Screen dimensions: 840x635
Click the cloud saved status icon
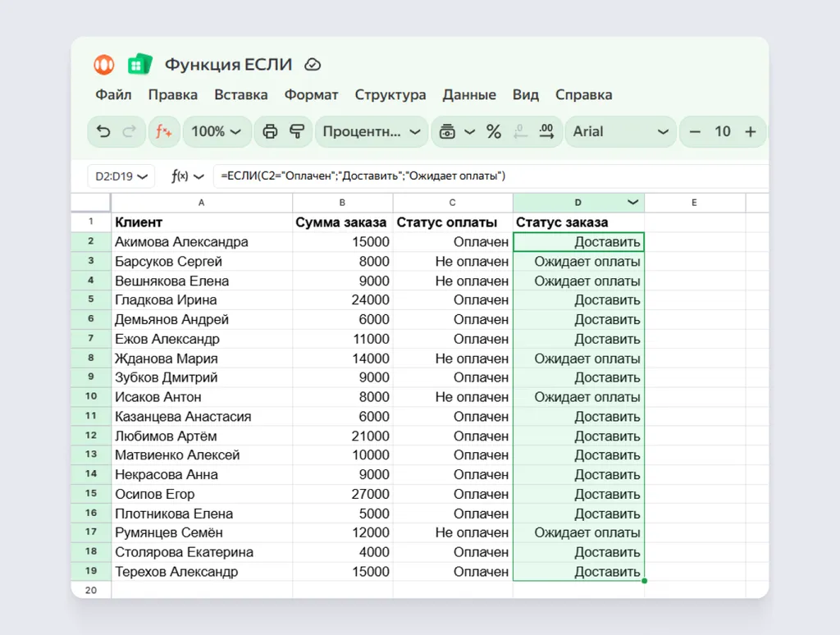pos(313,65)
